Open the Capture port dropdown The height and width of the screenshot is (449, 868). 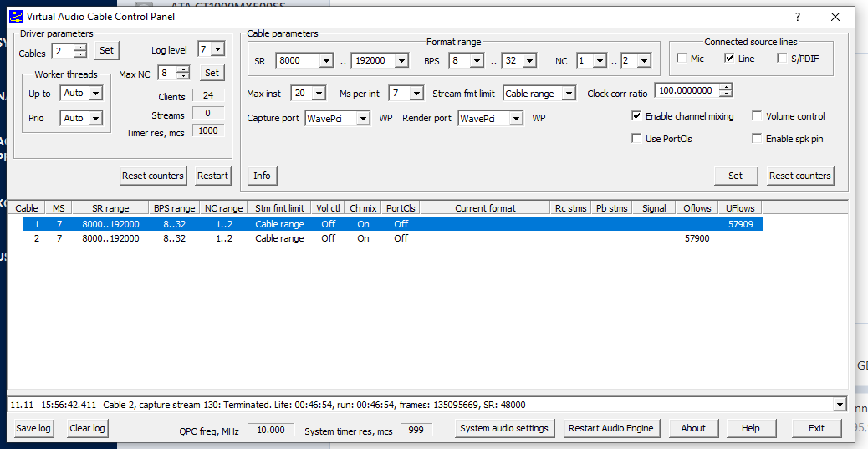(363, 119)
